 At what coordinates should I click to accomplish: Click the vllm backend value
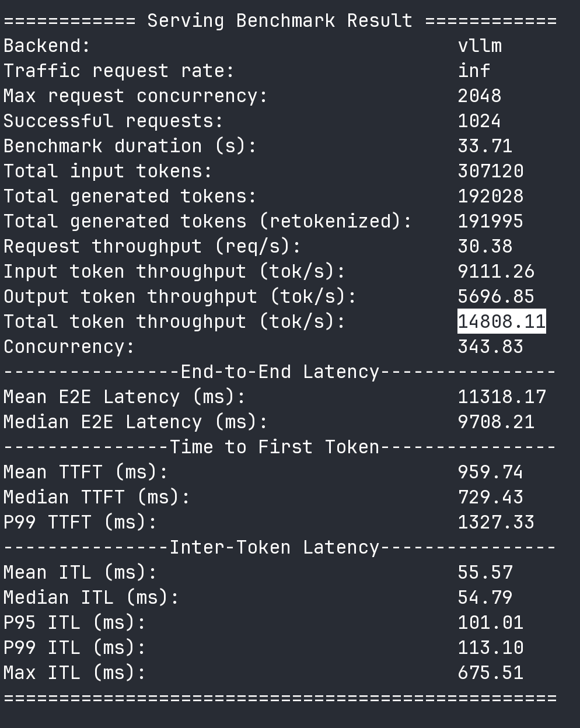480,45
